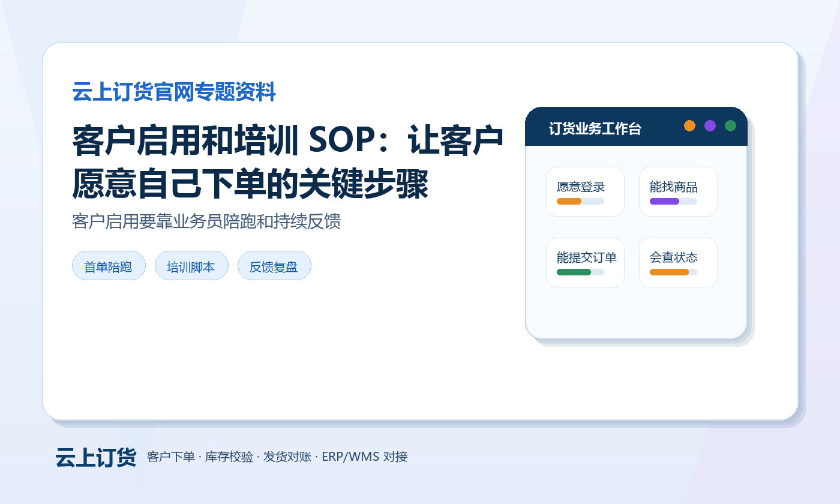
Task: Select the 培训脚本 tag pill
Action: tap(191, 266)
